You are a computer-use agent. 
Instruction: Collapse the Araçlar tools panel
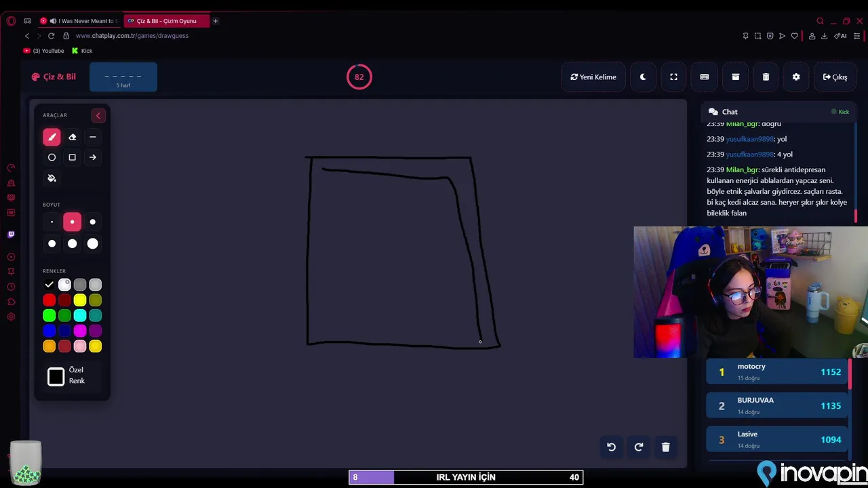pos(98,115)
